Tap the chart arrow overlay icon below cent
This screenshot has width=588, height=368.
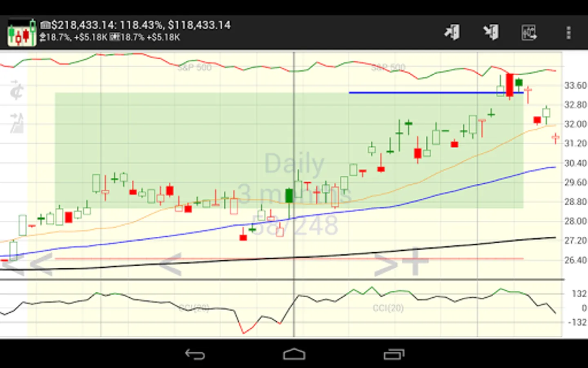pyautogui.click(x=17, y=123)
